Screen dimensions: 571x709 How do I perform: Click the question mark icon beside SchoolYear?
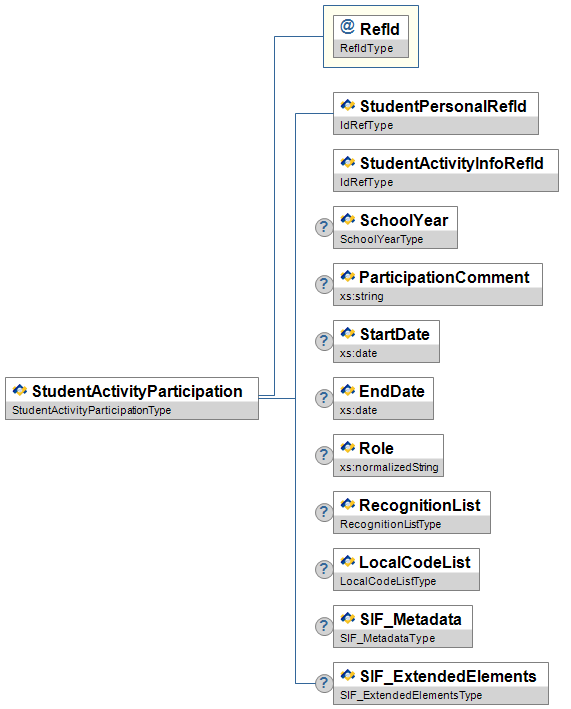point(324,227)
